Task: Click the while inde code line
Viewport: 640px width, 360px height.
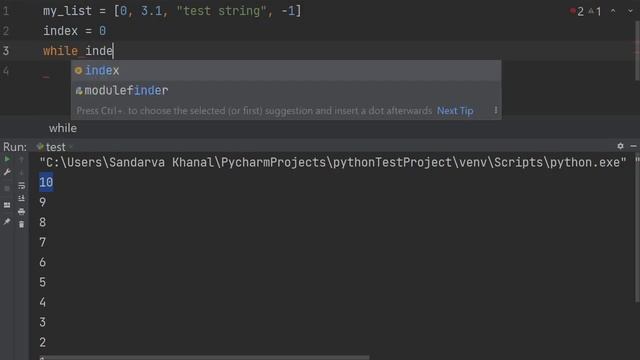Action: click(x=78, y=51)
